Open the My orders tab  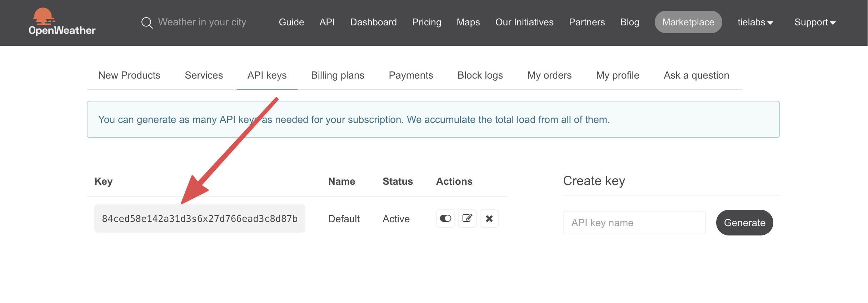point(549,75)
